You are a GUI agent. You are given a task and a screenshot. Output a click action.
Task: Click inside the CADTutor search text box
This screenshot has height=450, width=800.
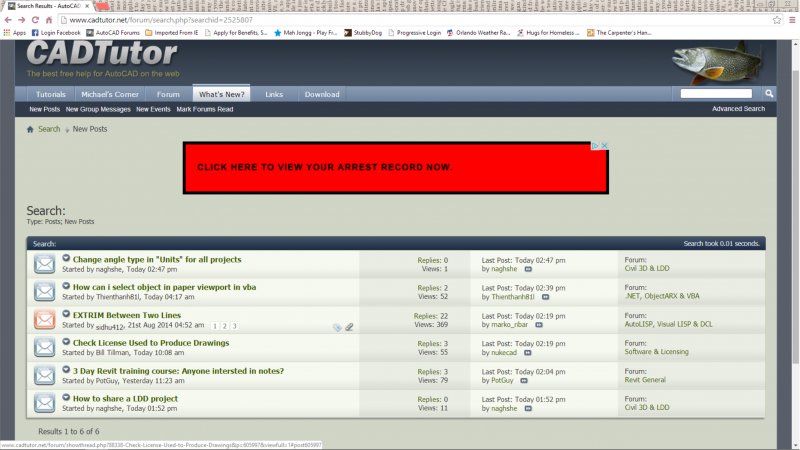(x=716, y=93)
